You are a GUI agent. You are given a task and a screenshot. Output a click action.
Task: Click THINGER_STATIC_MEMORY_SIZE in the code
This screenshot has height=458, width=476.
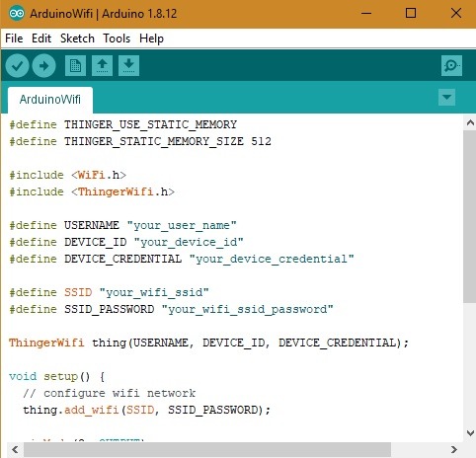(154, 141)
